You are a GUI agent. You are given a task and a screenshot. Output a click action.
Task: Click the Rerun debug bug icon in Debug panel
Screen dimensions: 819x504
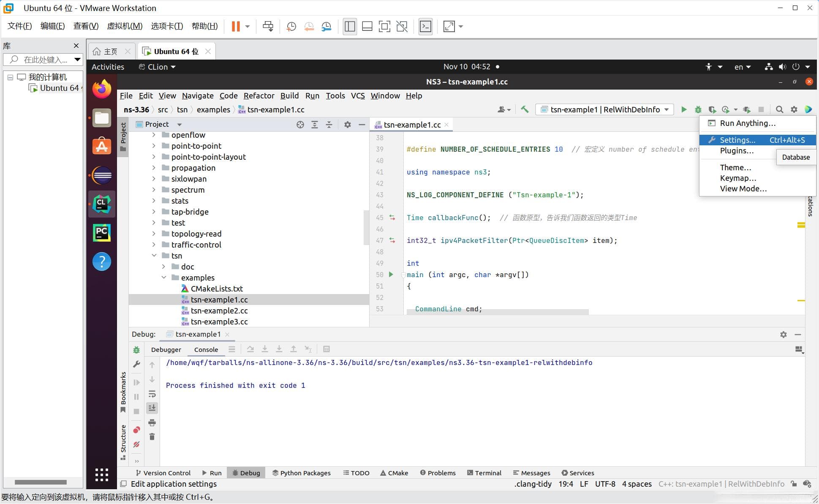coord(136,350)
